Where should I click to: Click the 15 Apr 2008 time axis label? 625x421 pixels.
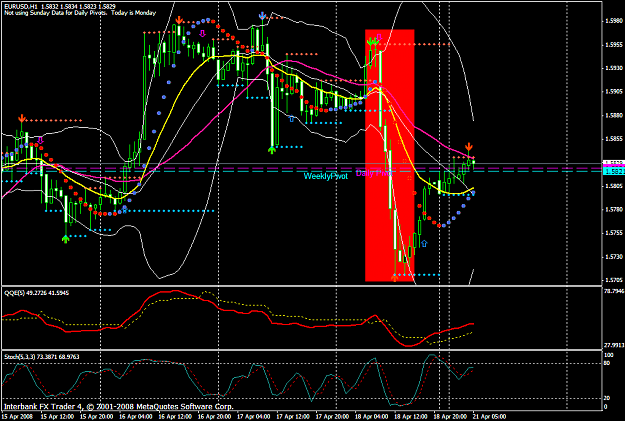coord(16,417)
